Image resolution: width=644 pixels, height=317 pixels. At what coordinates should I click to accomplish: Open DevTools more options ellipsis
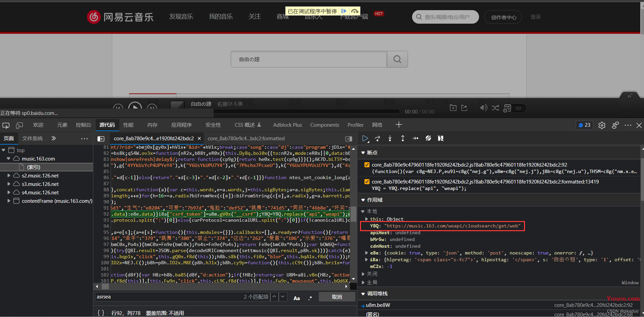point(628,125)
